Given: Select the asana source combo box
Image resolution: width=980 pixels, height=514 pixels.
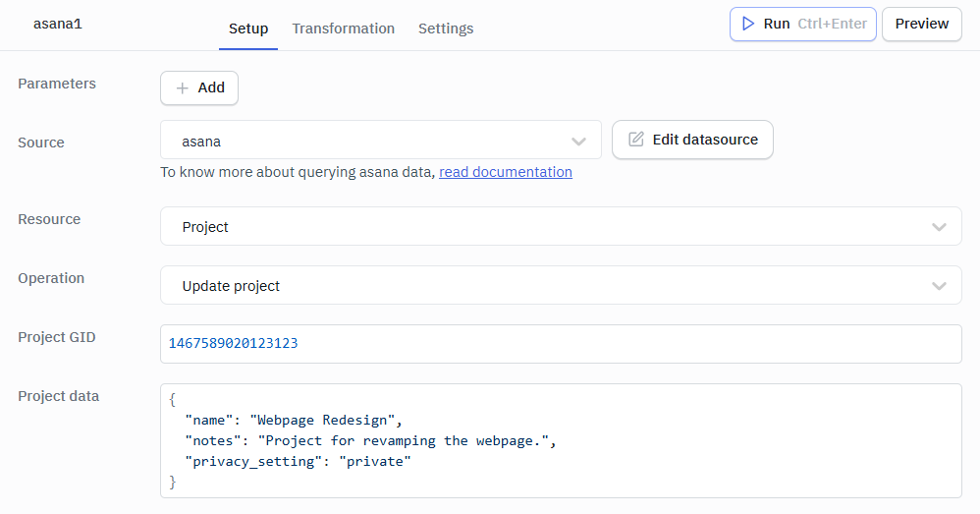Looking at the screenshot, I should 381,141.
